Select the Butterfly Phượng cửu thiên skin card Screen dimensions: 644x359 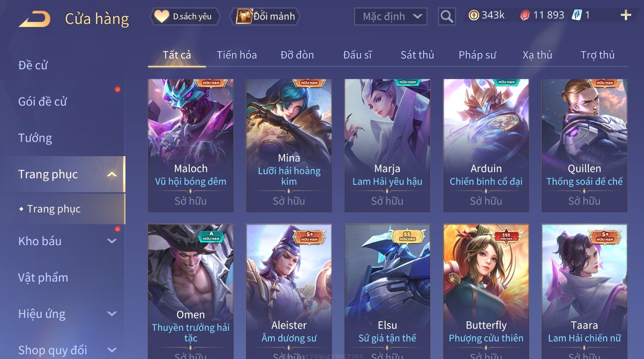[486, 291]
